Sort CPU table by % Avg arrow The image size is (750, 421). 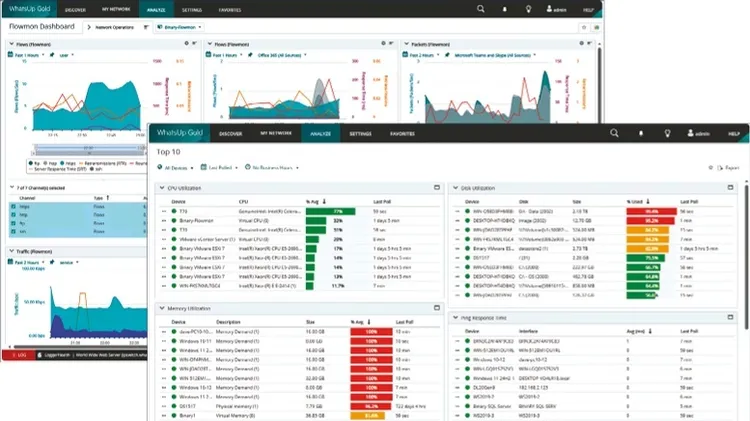[324, 201]
